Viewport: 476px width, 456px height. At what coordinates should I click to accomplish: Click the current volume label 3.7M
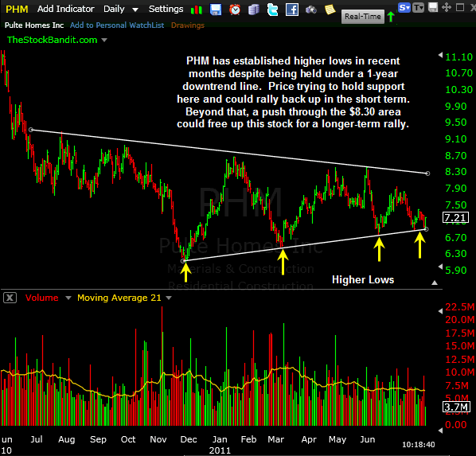[x=456, y=407]
